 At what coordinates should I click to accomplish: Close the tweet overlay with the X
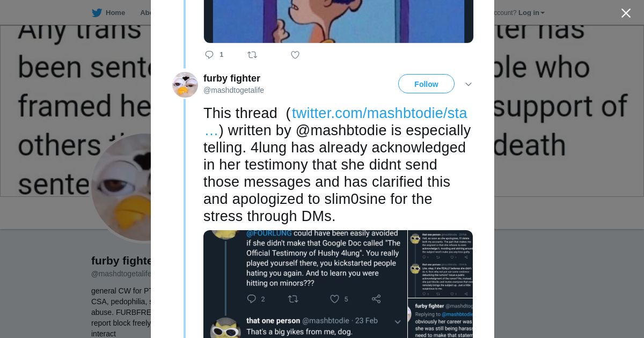pos(626,13)
